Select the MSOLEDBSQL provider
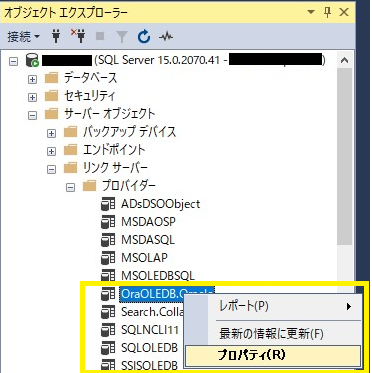372x373 pixels. (158, 276)
